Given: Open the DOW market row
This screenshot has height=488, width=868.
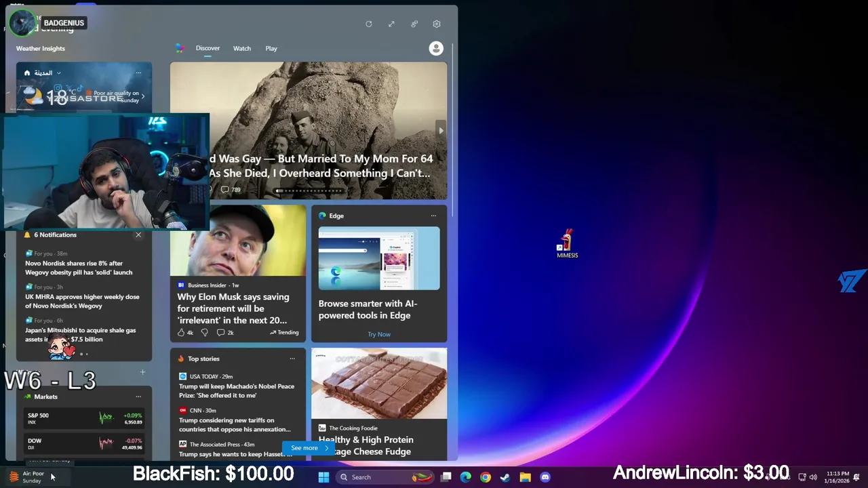Looking at the screenshot, I should (84, 444).
